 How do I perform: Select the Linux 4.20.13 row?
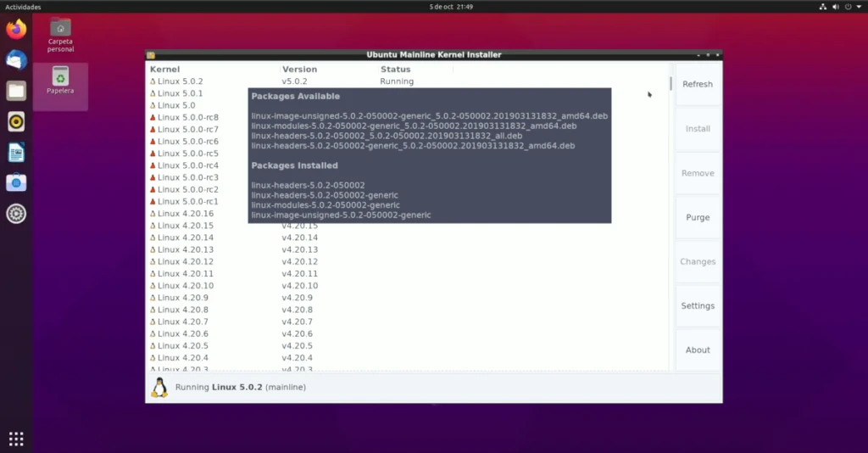click(x=408, y=249)
